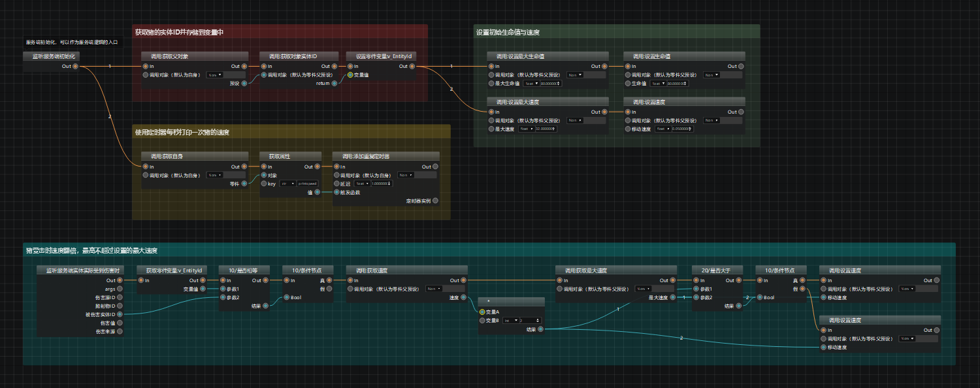
Task: Click the 参数2 pin of 20/是否大于 node
Action: click(x=696, y=297)
